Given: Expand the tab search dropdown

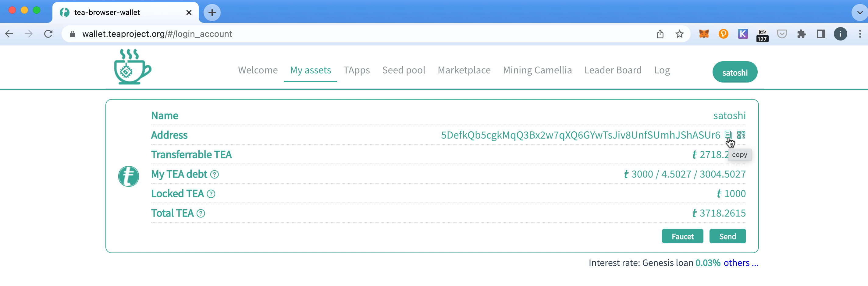Looking at the screenshot, I should (859, 12).
